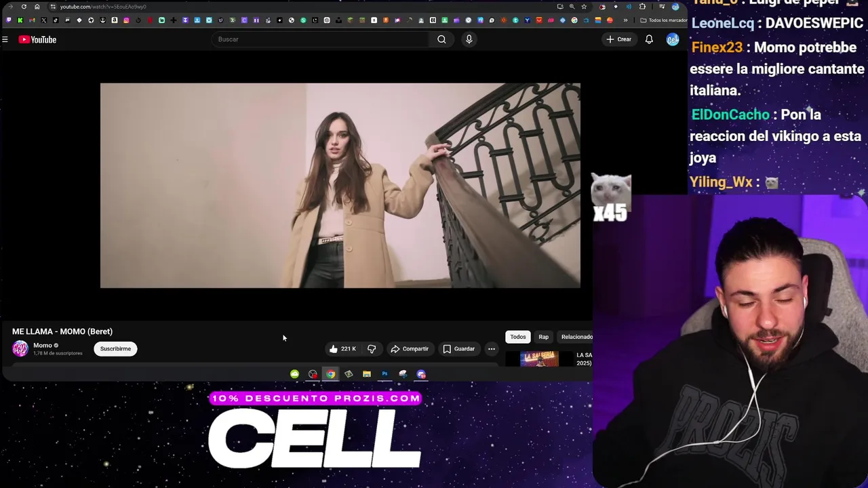Viewport: 868px width, 488px height.
Task: Open Chrome profile avatar in toolbar
Action: 675,7
